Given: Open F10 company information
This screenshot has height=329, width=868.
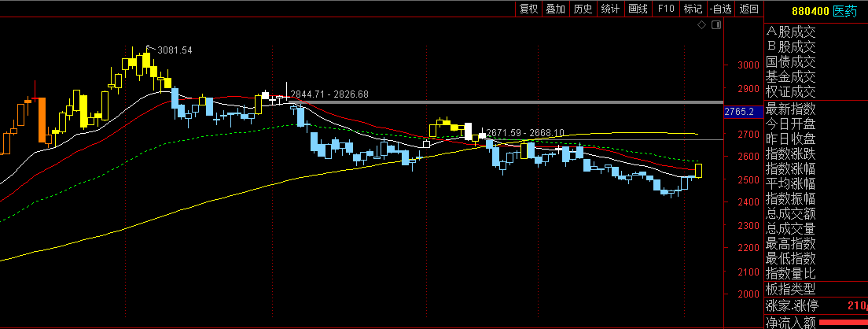Looking at the screenshot, I should tap(665, 9).
